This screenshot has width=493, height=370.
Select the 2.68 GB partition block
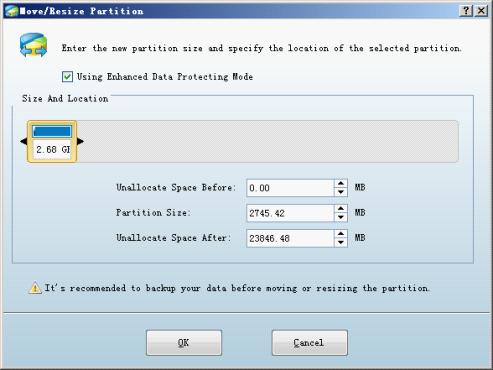[x=52, y=142]
